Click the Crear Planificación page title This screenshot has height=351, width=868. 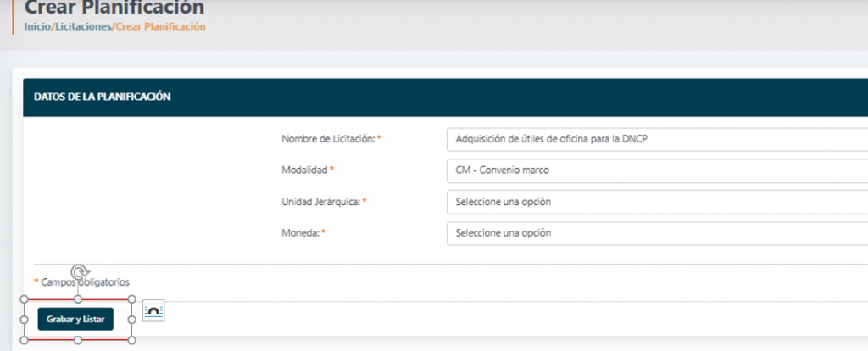coord(114,8)
